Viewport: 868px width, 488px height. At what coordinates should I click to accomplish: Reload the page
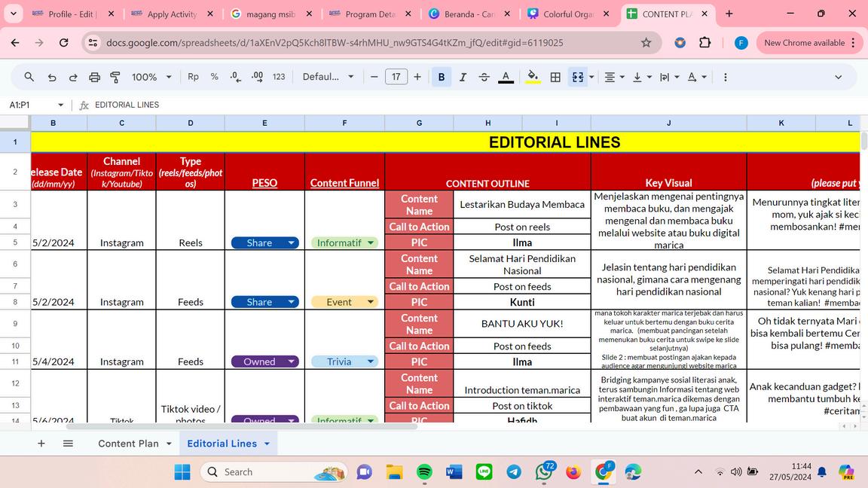pyautogui.click(x=63, y=43)
